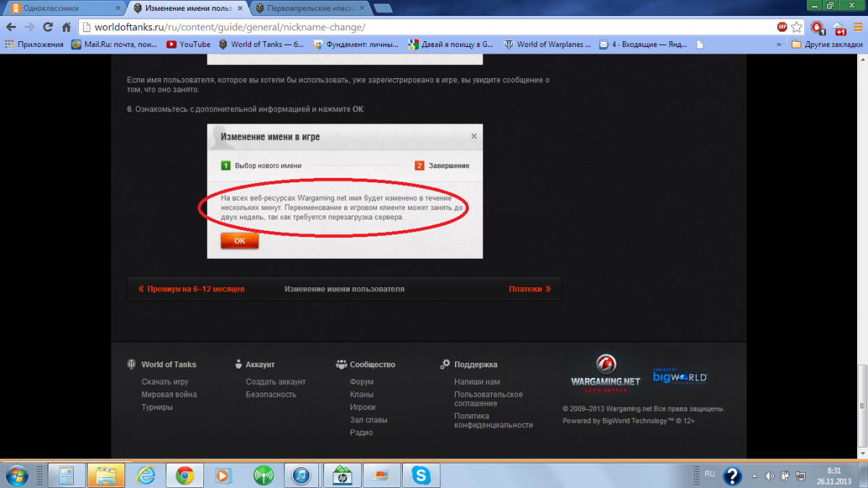Click step 1 Выбор нового имени
The width and height of the screenshot is (868, 488).
(x=261, y=166)
